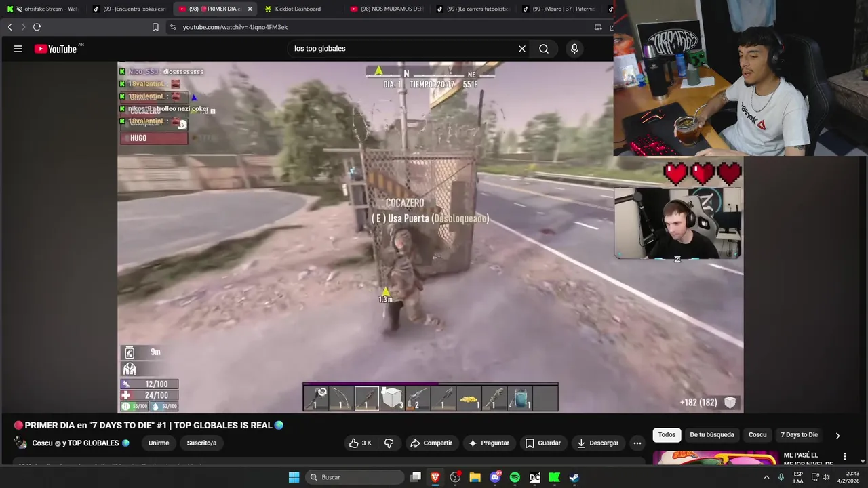Switch to 'La carrera futbolística' TikTok tab
The height and width of the screenshot is (488, 868).
(473, 9)
